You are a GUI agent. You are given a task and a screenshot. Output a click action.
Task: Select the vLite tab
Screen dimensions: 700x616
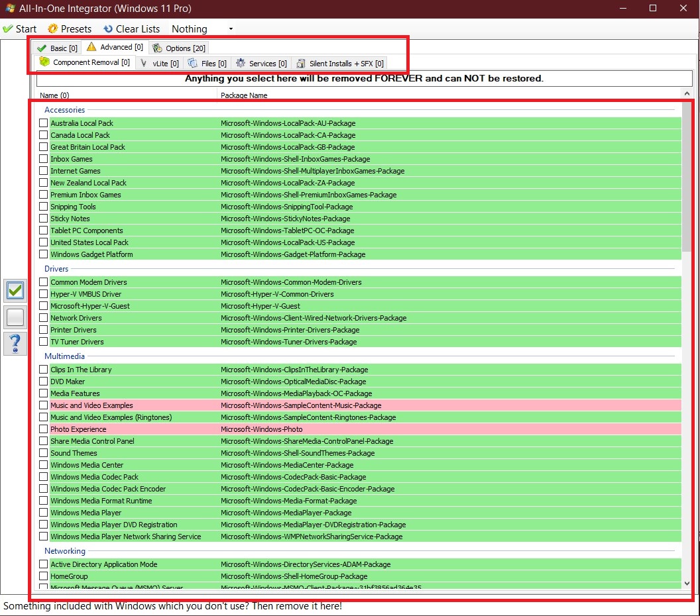[159, 64]
